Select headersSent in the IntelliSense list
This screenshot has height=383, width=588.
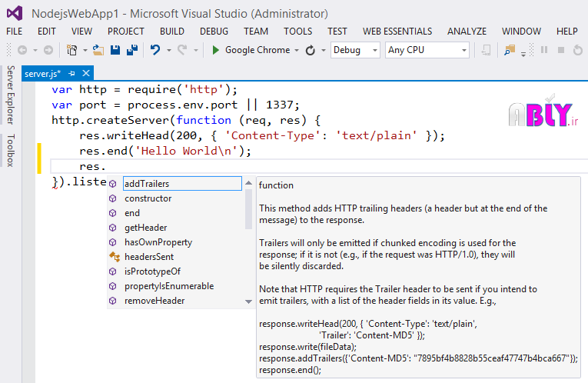tap(149, 257)
